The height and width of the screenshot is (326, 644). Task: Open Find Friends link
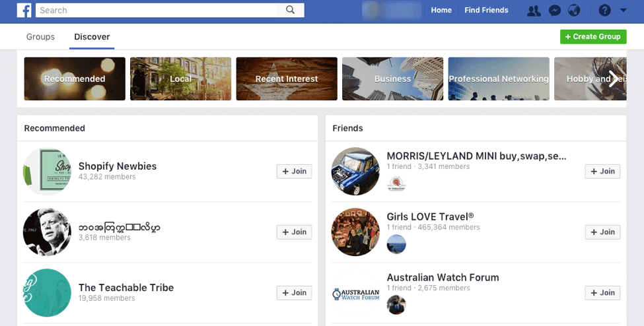pos(486,11)
